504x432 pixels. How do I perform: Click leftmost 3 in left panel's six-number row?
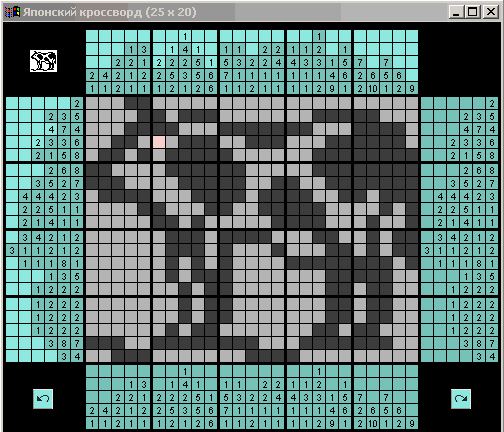(12, 250)
